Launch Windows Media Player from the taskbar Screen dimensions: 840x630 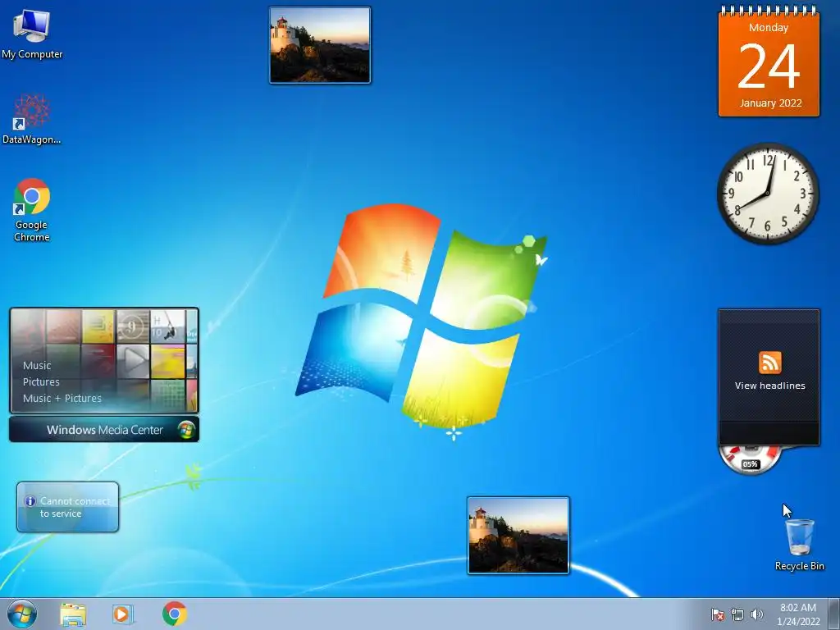[123, 614]
